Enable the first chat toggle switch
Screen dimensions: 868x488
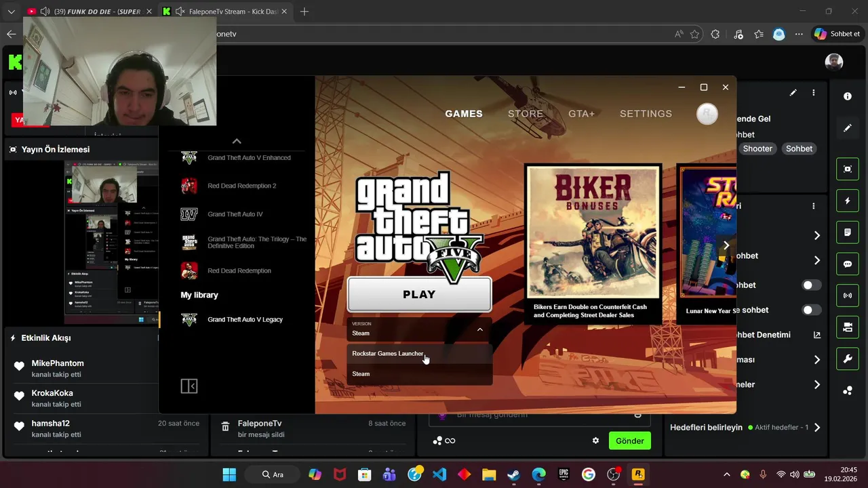[811, 285]
